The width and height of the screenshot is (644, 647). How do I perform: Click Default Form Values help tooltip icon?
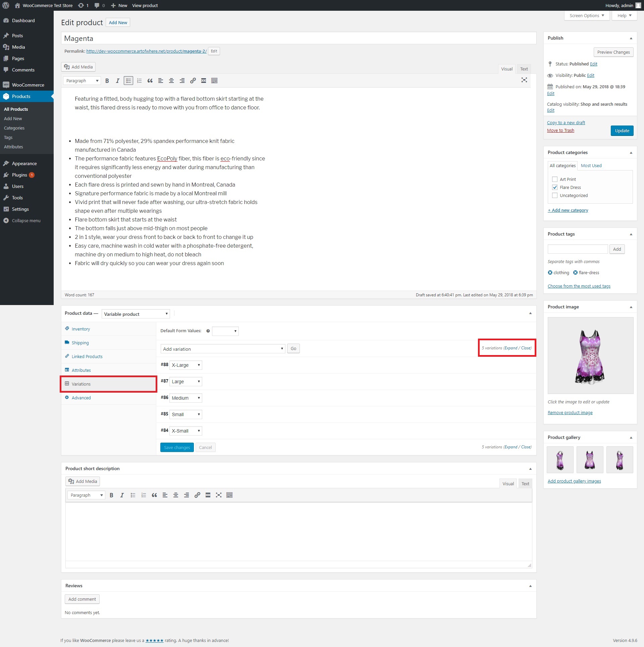pyautogui.click(x=208, y=331)
